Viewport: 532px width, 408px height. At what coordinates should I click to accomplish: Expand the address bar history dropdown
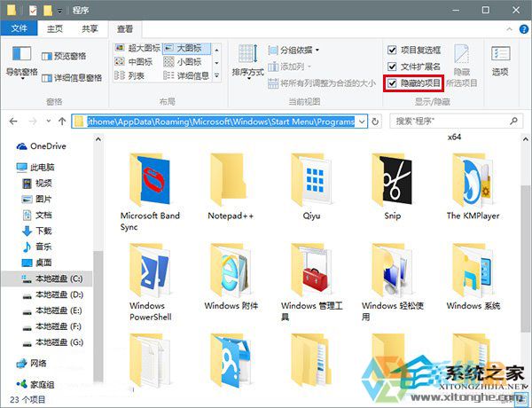(363, 122)
